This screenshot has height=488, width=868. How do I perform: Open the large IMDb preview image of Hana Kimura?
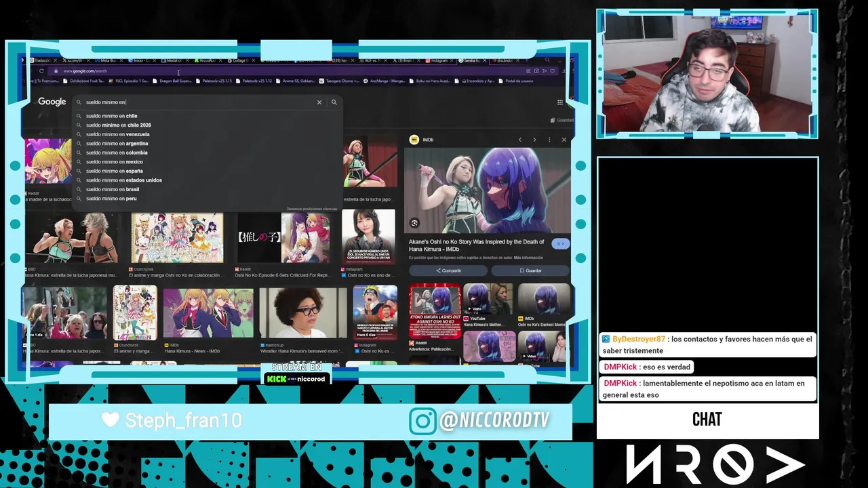click(x=488, y=190)
